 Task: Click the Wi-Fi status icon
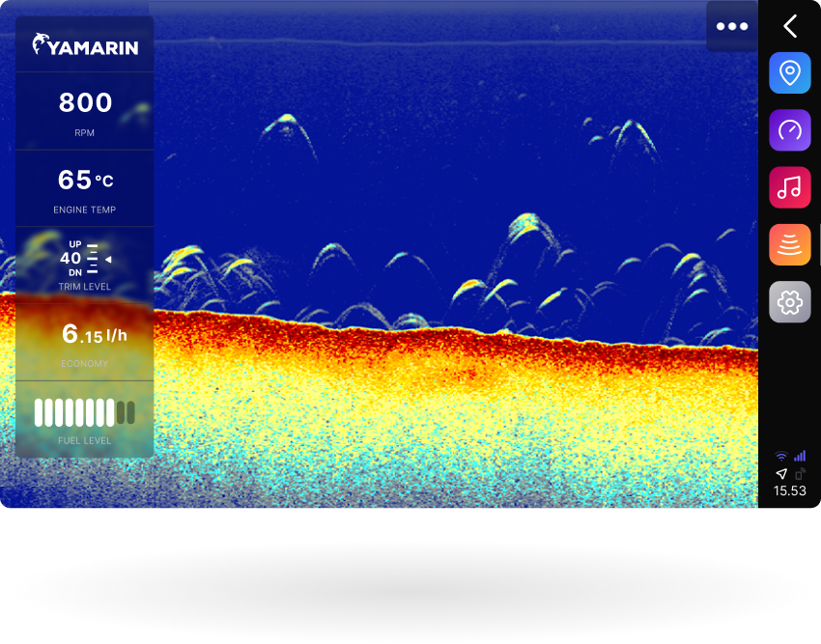coord(781,456)
